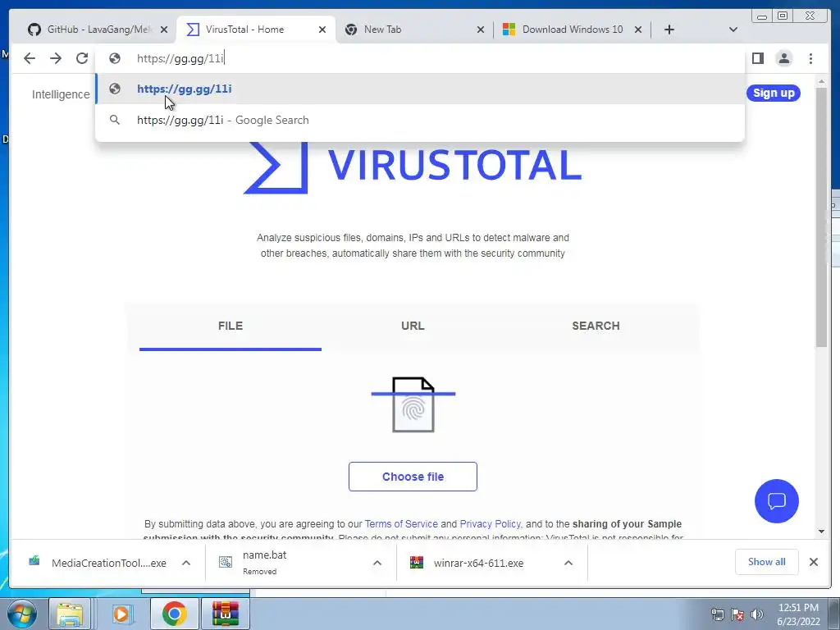
Task: Click the Sign up button
Action: (x=773, y=94)
